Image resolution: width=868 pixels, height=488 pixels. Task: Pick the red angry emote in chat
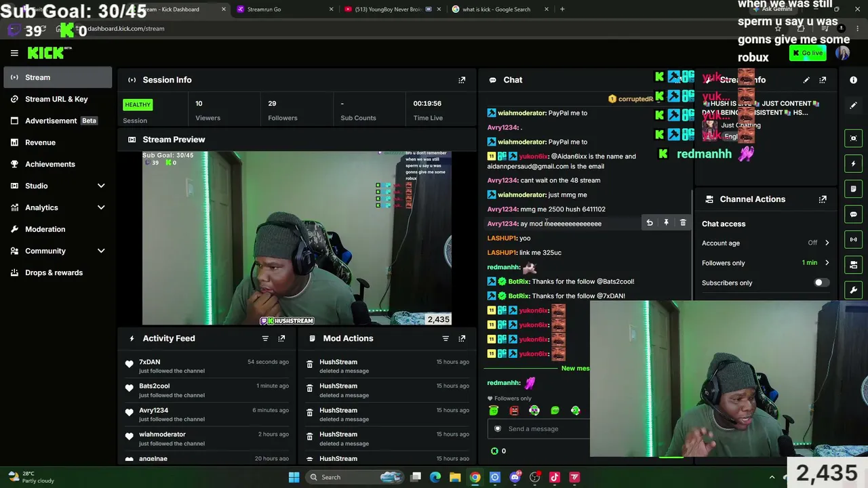pyautogui.click(x=514, y=411)
